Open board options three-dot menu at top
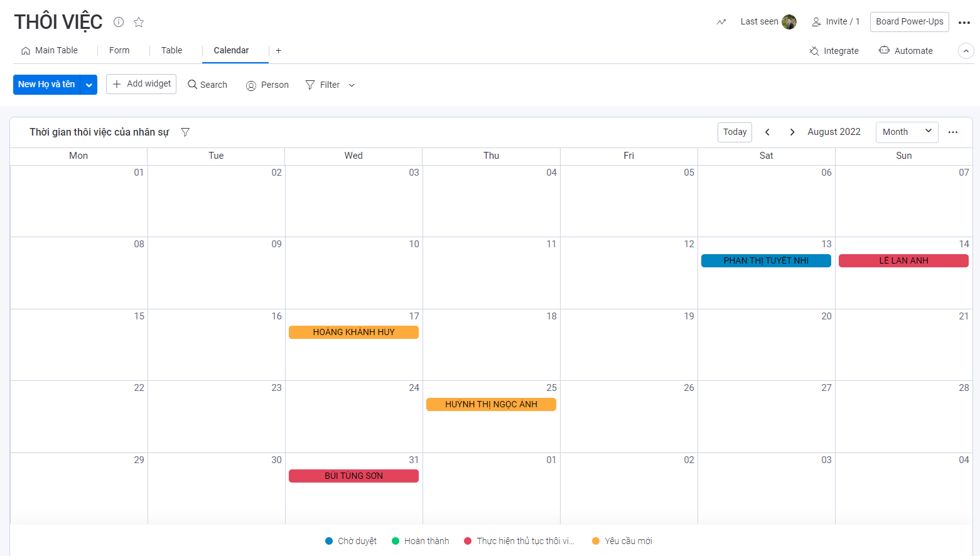The width and height of the screenshot is (980, 556). 964,23
